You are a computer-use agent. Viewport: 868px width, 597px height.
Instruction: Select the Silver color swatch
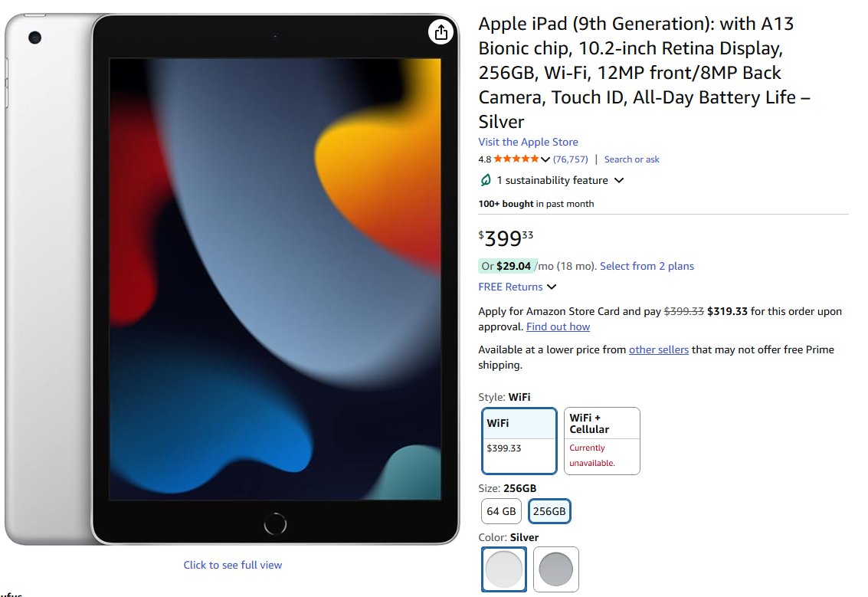504,569
